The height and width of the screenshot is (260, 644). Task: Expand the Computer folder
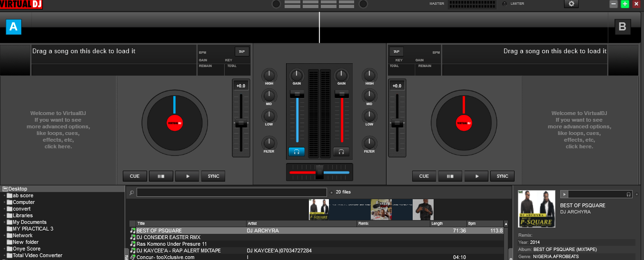(x=5, y=202)
